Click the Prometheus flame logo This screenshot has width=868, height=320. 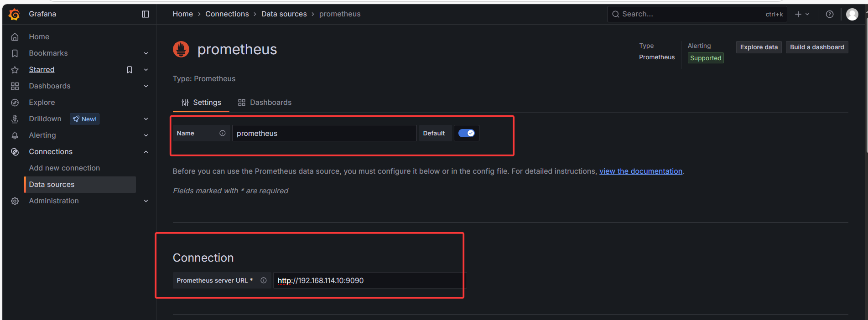click(181, 49)
